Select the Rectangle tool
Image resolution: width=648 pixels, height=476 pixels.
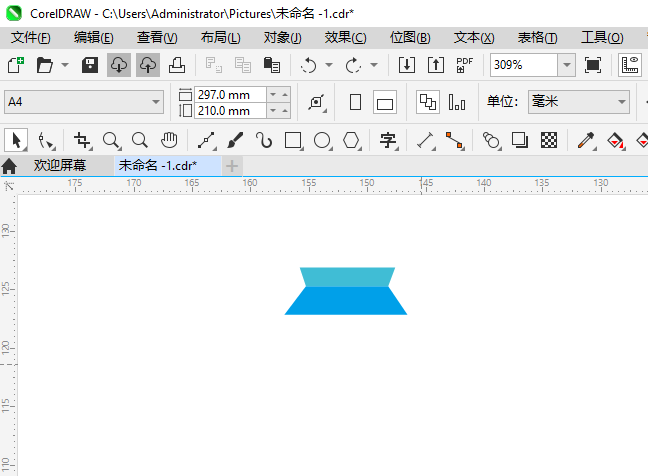pyautogui.click(x=293, y=140)
